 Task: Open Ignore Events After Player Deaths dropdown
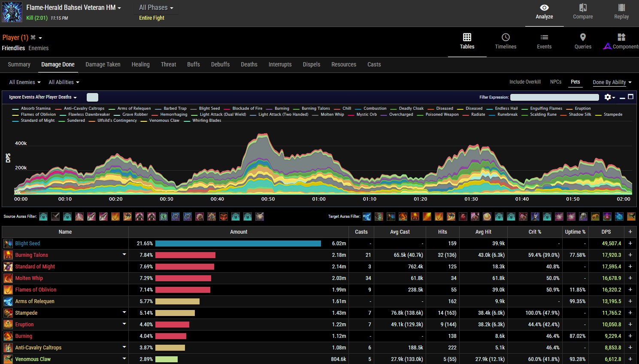point(43,97)
